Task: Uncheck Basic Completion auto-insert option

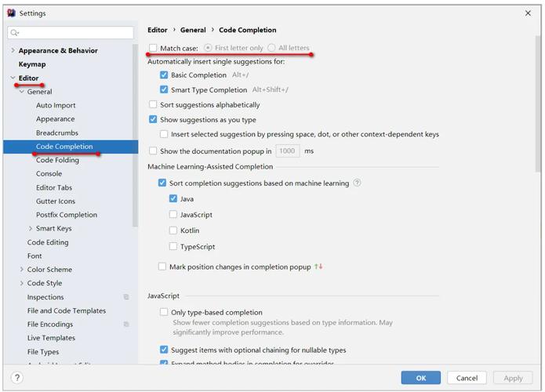Action: point(164,75)
